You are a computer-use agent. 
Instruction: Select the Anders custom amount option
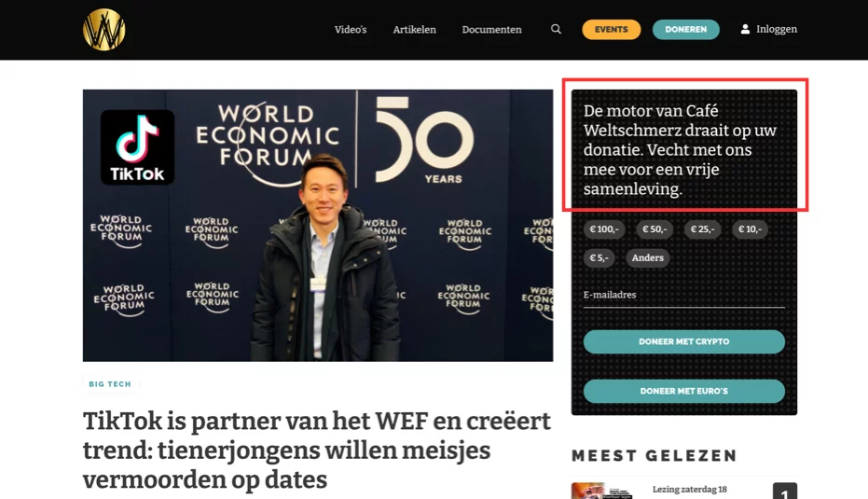[x=648, y=258]
